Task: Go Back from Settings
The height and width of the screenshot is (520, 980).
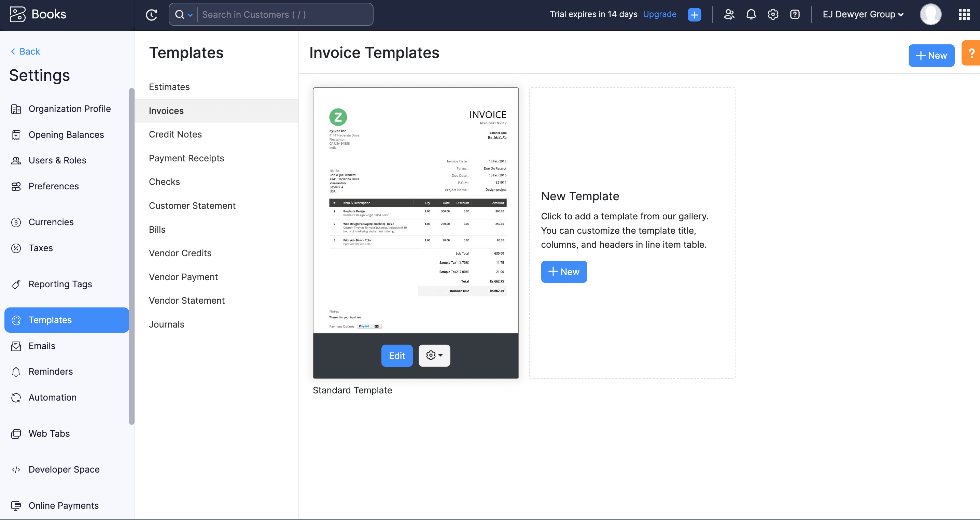Action: pos(25,51)
